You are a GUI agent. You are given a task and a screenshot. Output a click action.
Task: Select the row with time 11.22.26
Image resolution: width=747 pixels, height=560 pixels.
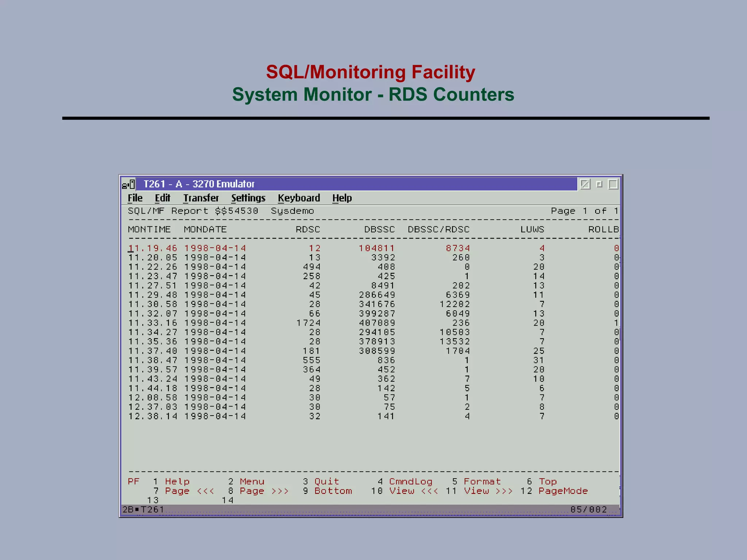[373, 267]
